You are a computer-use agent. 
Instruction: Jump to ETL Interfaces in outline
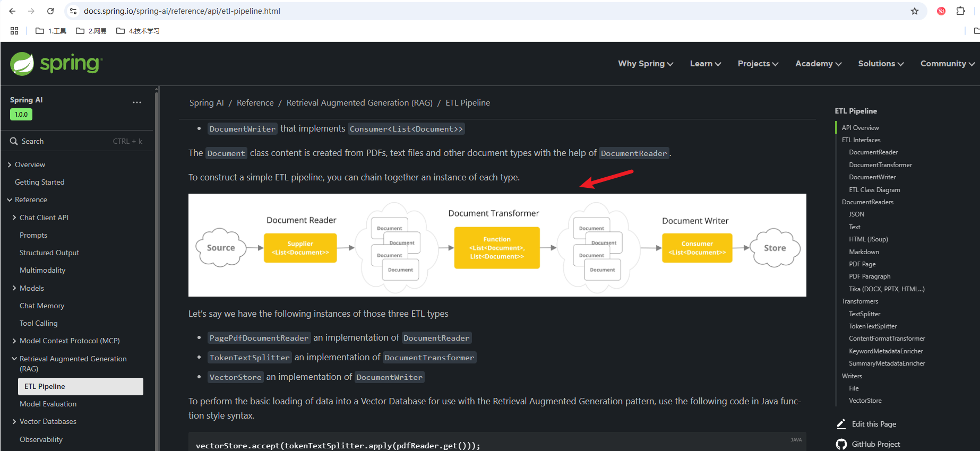point(861,140)
